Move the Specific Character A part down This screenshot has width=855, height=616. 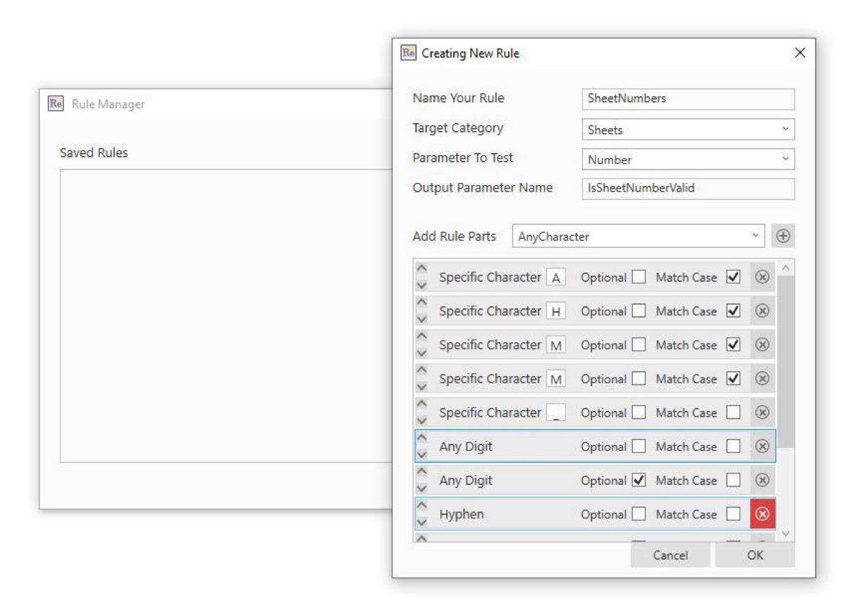pyautogui.click(x=421, y=286)
